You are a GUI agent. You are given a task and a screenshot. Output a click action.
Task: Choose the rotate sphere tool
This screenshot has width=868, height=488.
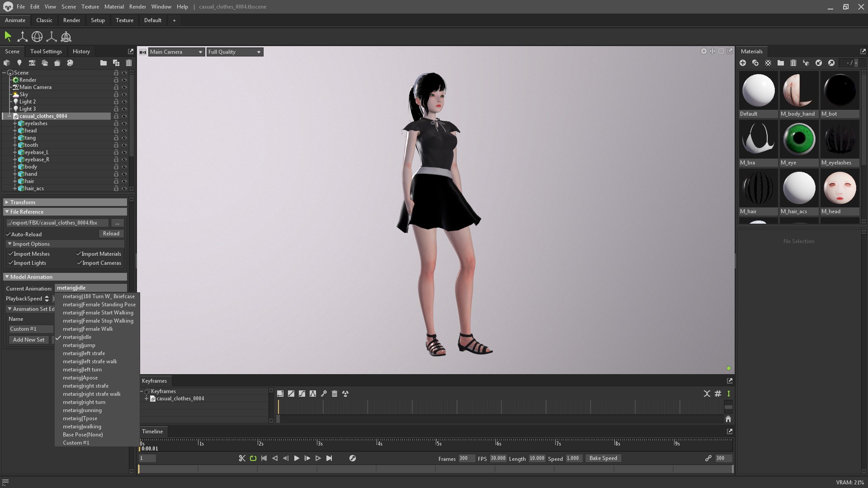pyautogui.click(x=37, y=37)
